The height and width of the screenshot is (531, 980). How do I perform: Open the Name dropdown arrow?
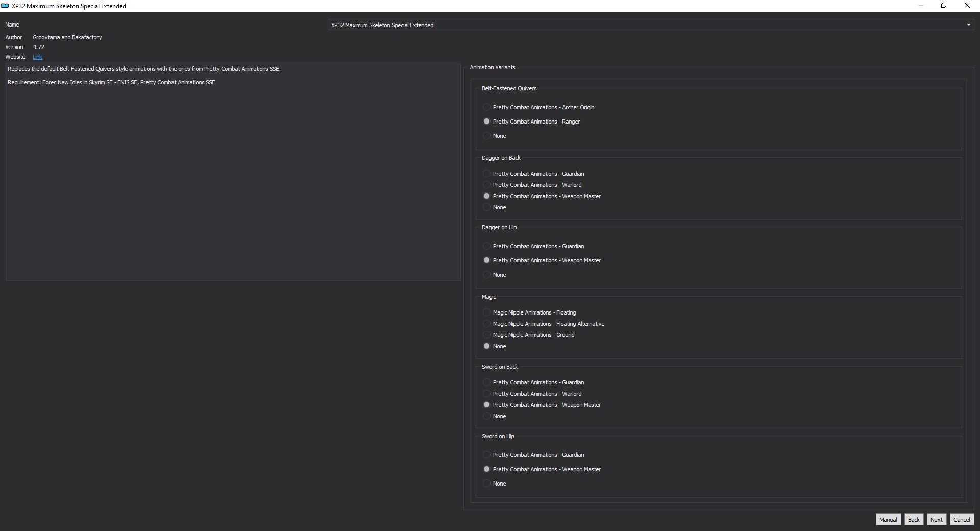pos(968,25)
